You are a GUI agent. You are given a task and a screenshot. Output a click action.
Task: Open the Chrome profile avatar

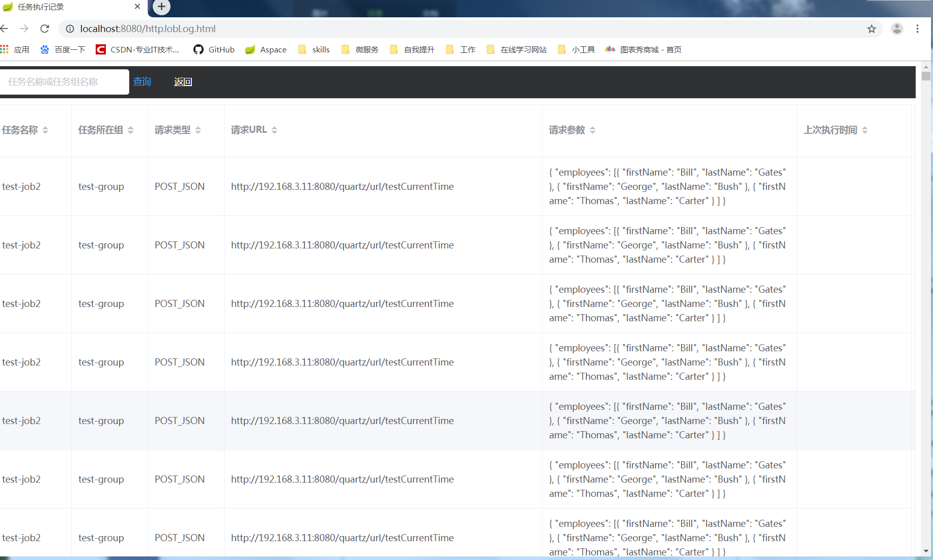click(896, 29)
